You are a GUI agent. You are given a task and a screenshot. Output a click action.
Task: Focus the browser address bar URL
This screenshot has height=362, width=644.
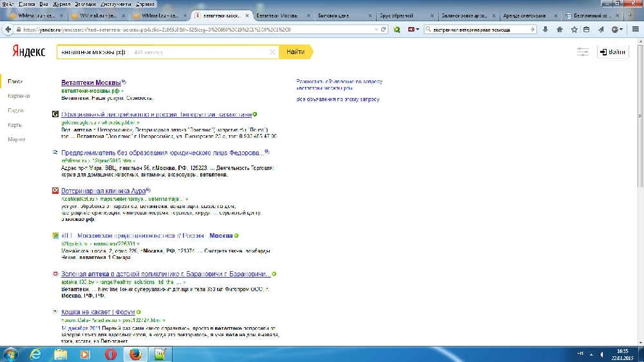(x=197, y=30)
